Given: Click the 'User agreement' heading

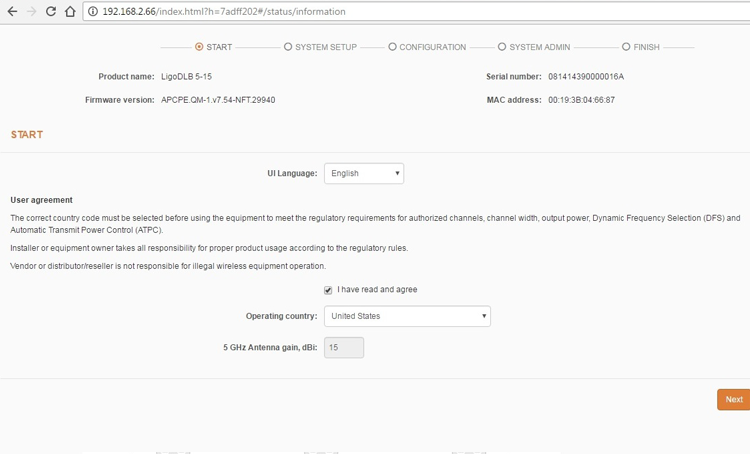Looking at the screenshot, I should click(42, 200).
